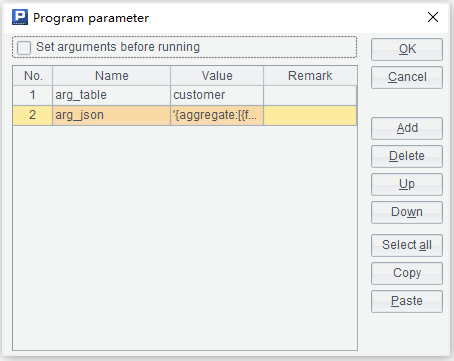Screen dimensions: 454x361
Task: Paste a parameter row
Action: [407, 301]
